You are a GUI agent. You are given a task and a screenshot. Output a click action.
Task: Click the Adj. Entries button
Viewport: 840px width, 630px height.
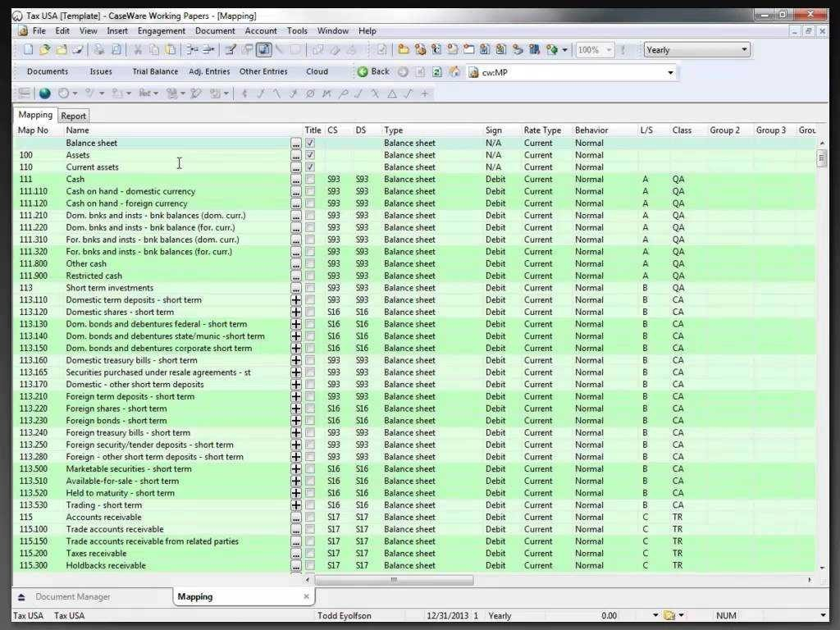tap(209, 71)
